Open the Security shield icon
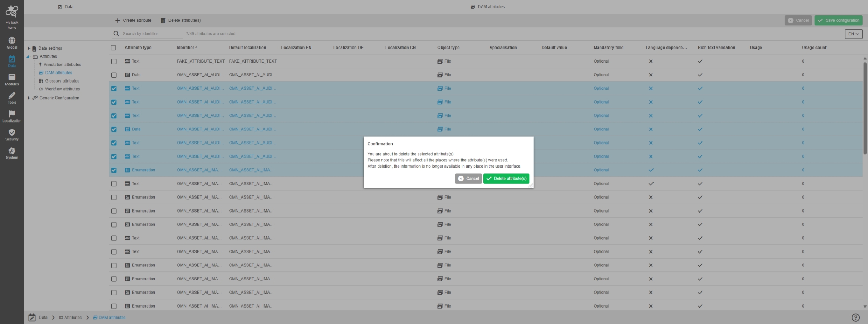Screen dimensions: 868x324 pyautogui.click(x=12, y=133)
